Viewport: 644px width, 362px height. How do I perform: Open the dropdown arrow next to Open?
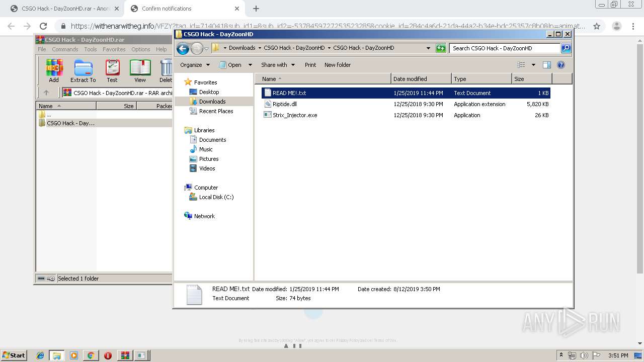point(250,65)
